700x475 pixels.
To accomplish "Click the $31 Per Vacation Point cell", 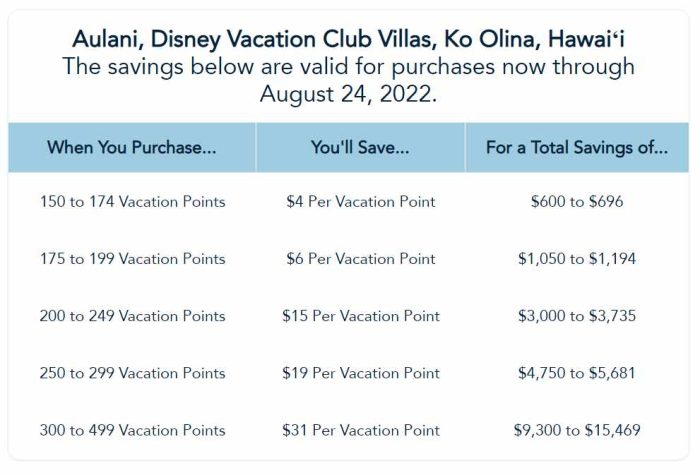I will coord(360,430).
